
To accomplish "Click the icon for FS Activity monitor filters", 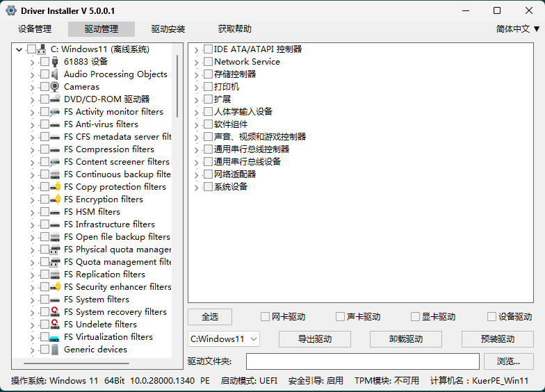I will click(54, 112).
